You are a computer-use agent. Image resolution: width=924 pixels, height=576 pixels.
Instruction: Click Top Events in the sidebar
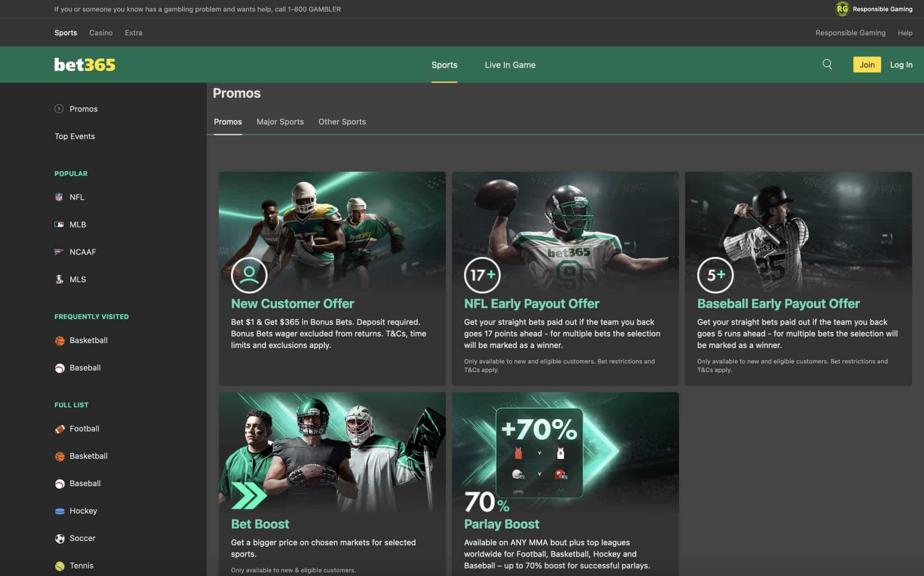pos(74,136)
